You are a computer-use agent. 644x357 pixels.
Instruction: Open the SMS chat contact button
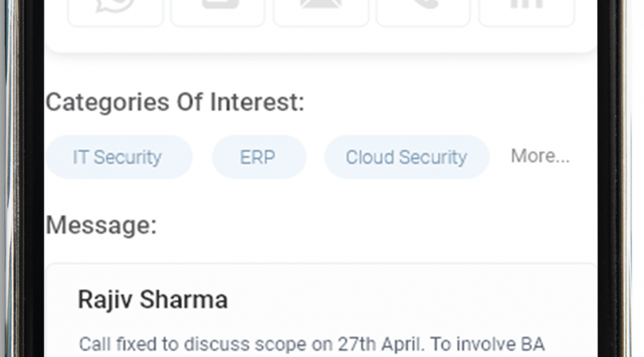tap(218, 12)
